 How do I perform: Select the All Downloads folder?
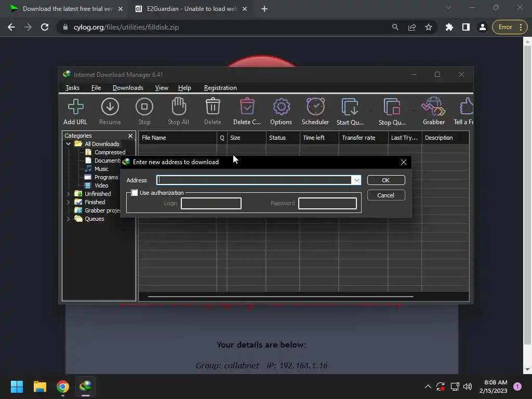pyautogui.click(x=102, y=144)
